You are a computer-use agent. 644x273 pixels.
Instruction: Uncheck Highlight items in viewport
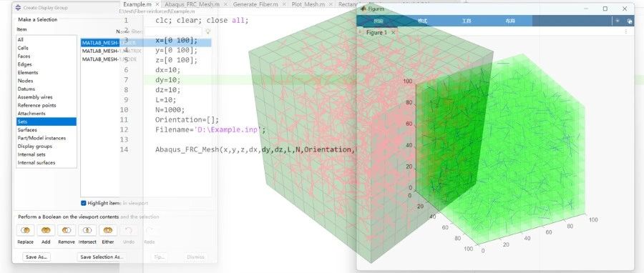84,203
